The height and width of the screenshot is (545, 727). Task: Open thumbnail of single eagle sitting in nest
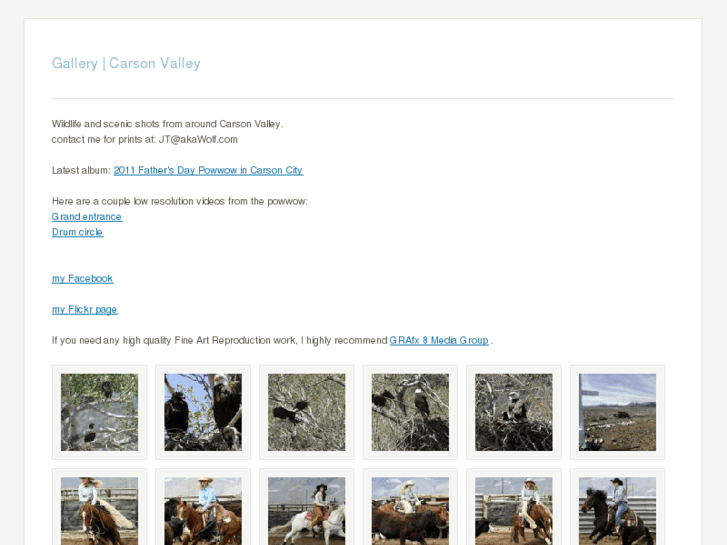coord(514,412)
